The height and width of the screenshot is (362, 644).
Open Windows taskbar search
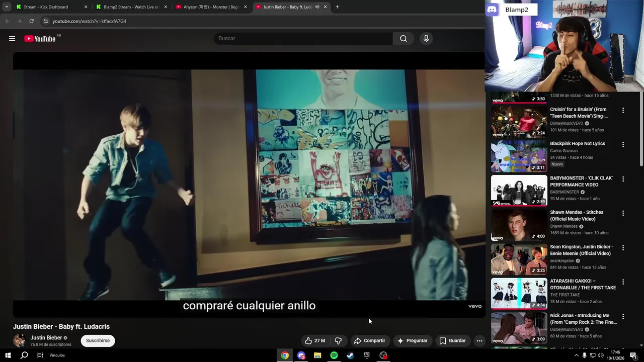tap(24, 355)
